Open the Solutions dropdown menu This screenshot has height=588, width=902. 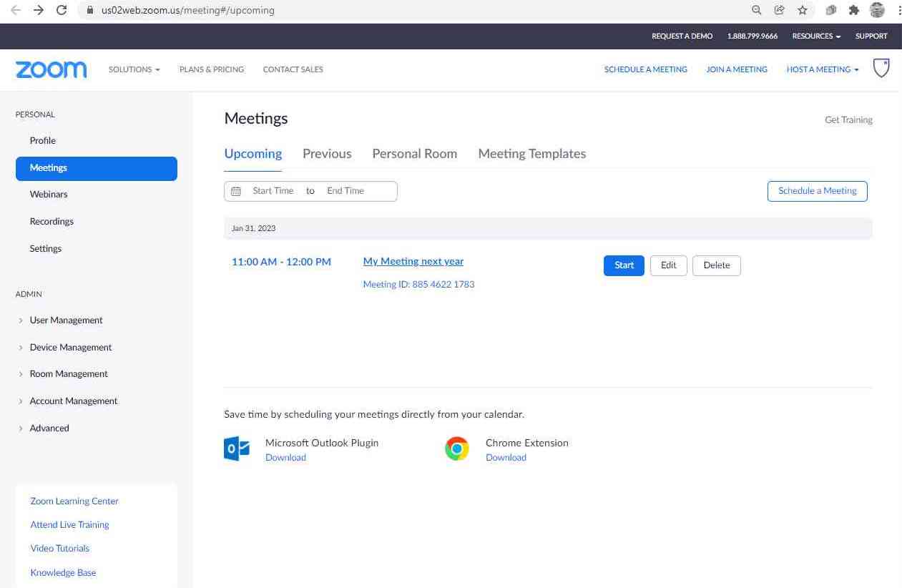pos(134,69)
